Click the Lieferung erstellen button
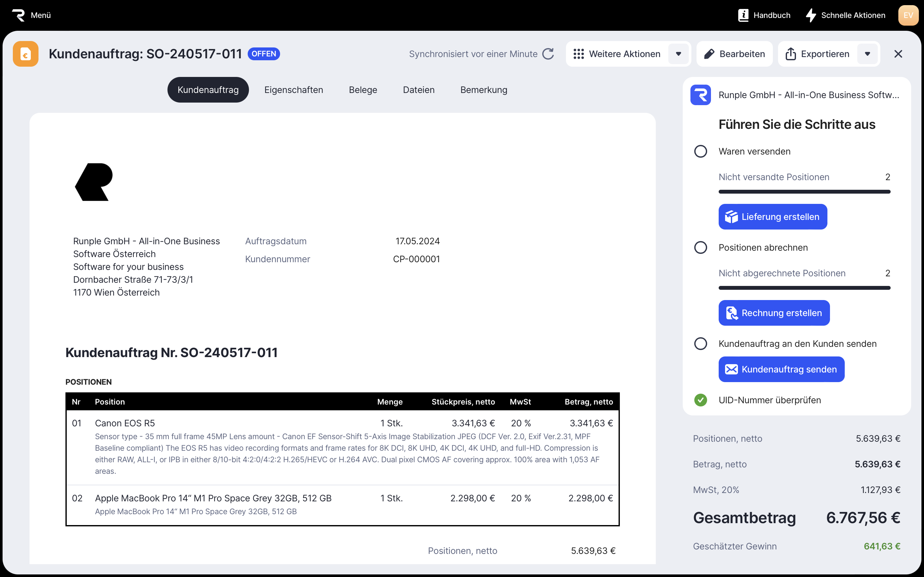Viewport: 924px width, 577px height. [x=773, y=217]
